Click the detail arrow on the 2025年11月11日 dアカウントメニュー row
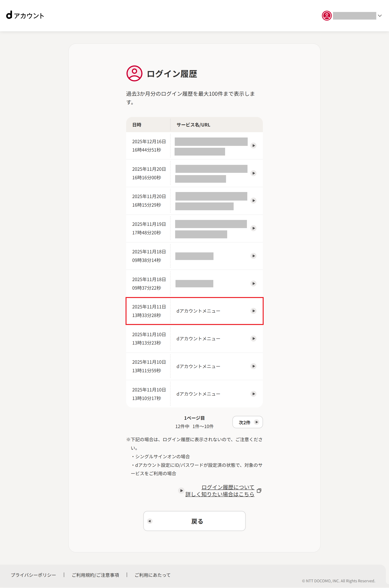The image size is (389, 588). pos(254,311)
